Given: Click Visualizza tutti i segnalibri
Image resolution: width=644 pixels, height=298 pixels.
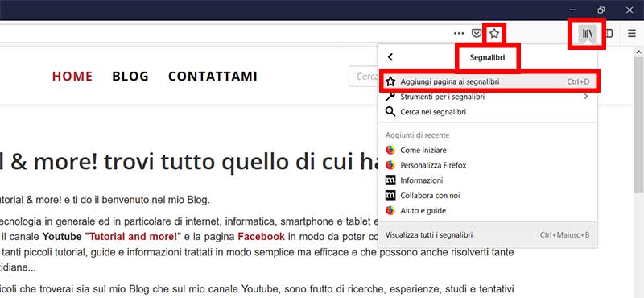Looking at the screenshot, I should (x=488, y=235).
